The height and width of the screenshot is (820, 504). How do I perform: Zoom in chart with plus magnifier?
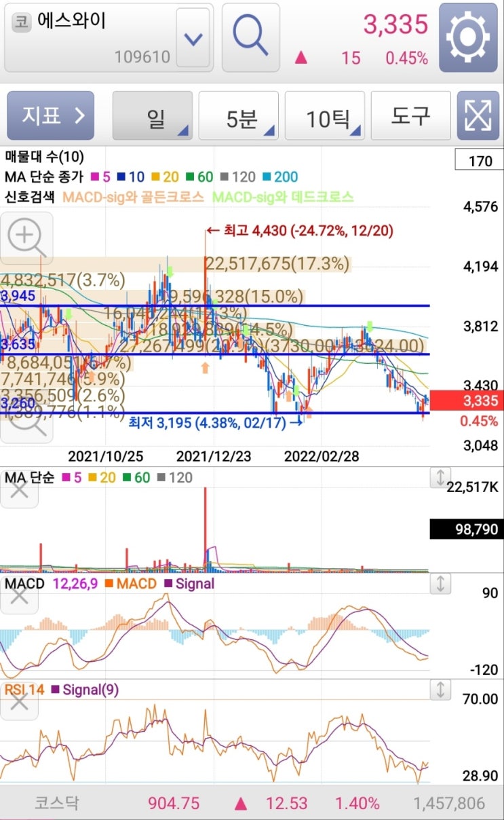tap(26, 238)
